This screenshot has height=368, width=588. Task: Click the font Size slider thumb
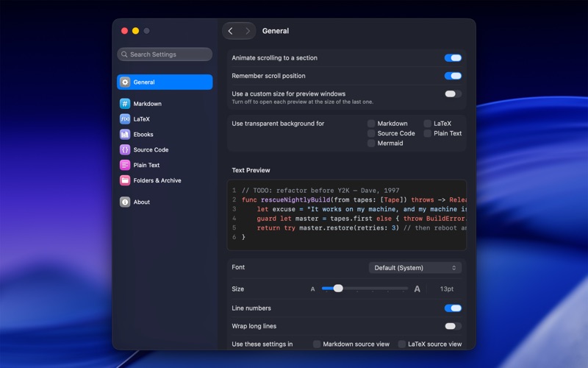338,289
